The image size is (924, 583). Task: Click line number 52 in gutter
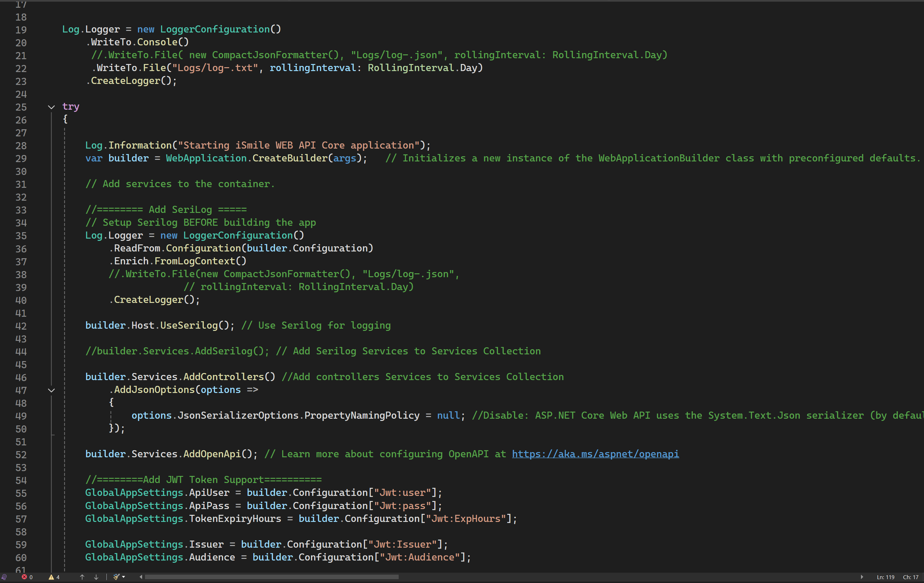coord(21,455)
